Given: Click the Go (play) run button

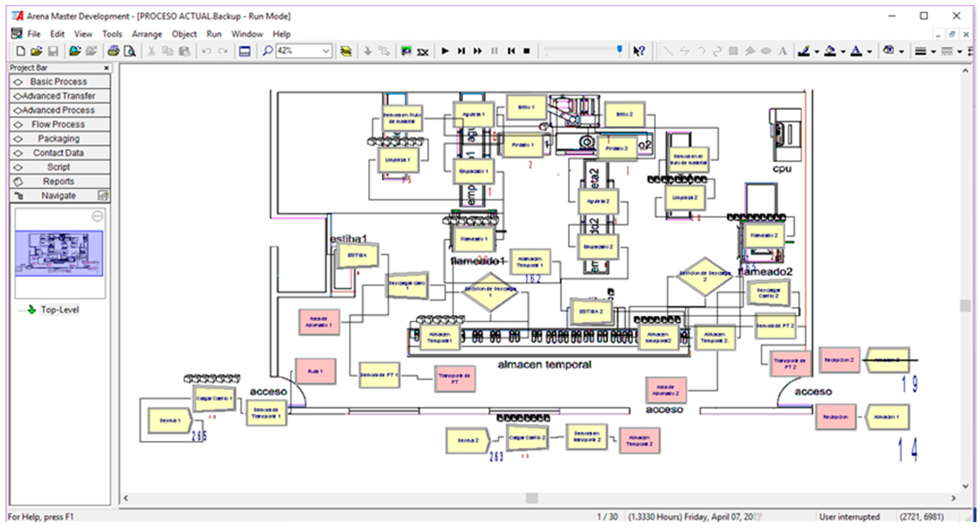Looking at the screenshot, I should pos(445,51).
